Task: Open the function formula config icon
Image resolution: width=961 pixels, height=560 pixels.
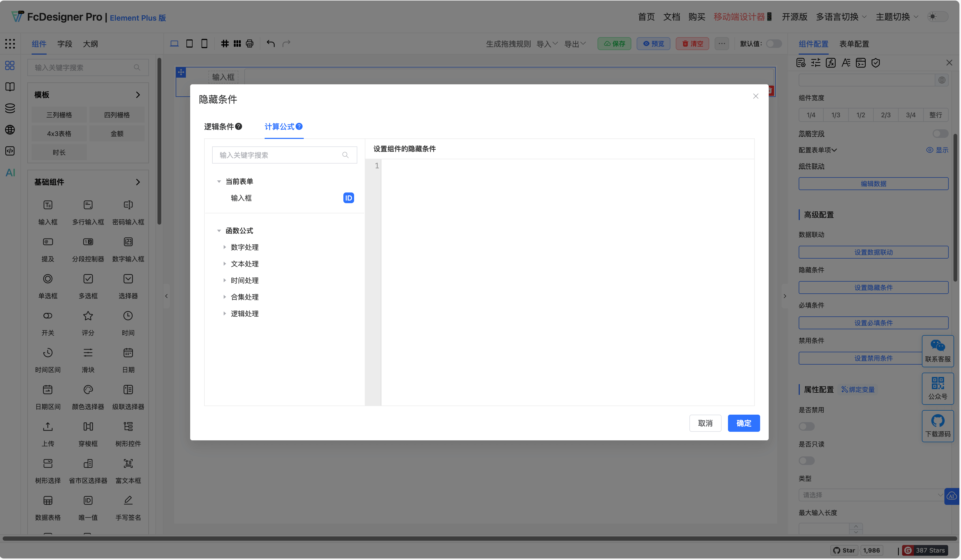Action: (x=830, y=63)
